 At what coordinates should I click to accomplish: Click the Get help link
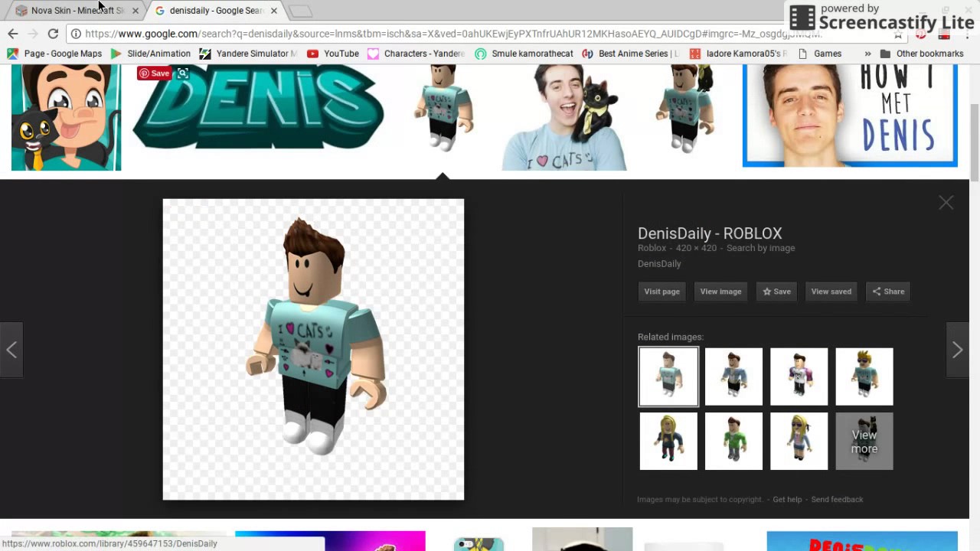coord(787,500)
